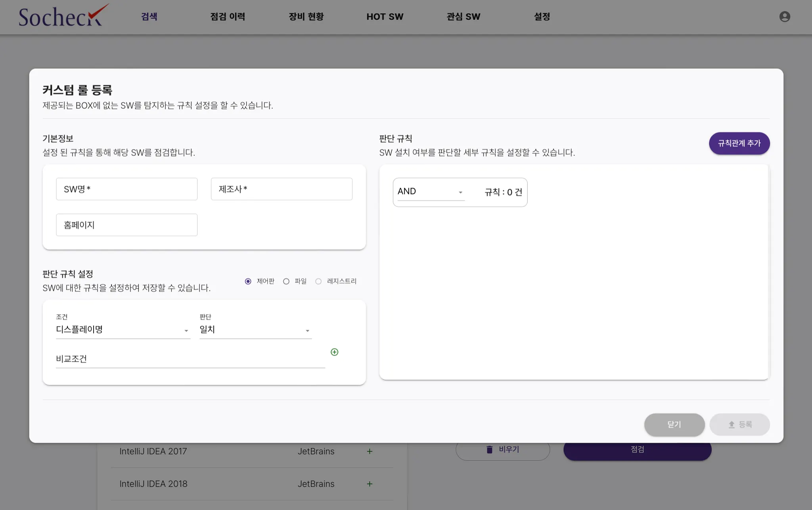Go to the 점검 이력 menu
Screen dimensions: 812x510
[x=228, y=17]
